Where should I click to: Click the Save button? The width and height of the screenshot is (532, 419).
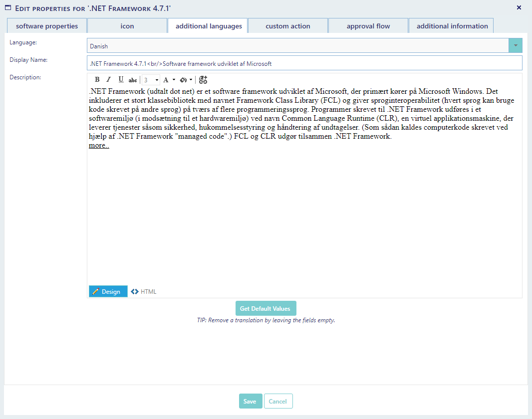tap(250, 402)
